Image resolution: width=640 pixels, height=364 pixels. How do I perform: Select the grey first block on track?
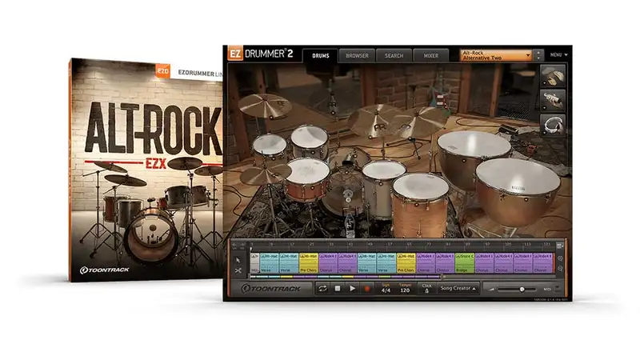[254, 262]
